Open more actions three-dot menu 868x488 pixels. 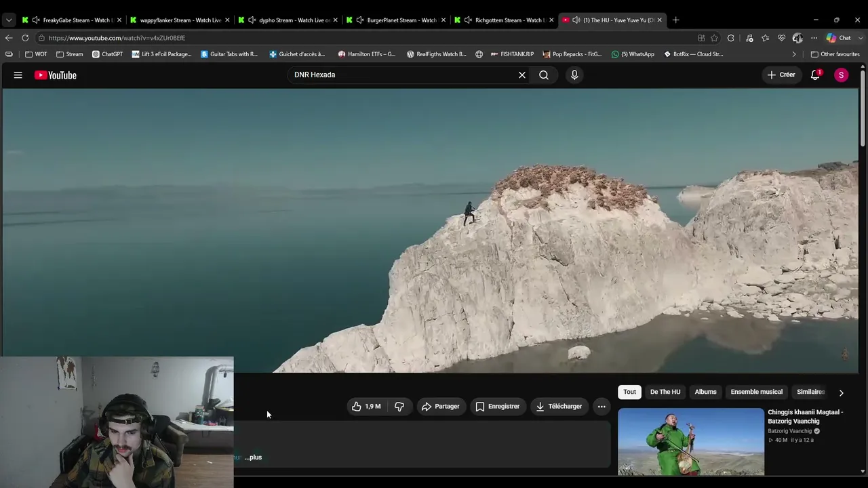pos(601,407)
